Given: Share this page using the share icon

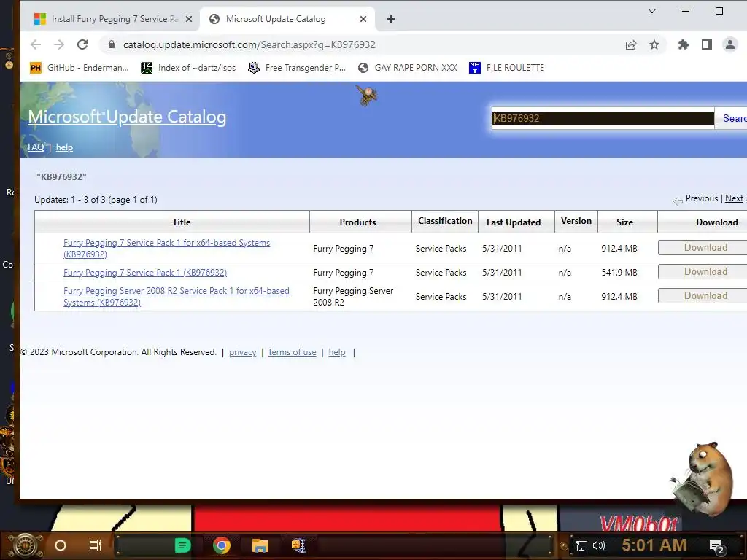Looking at the screenshot, I should 631,44.
